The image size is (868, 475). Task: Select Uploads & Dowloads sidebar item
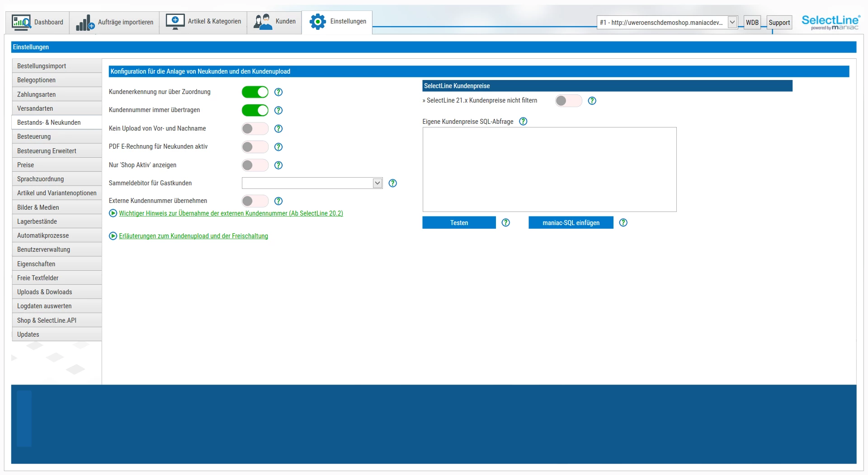click(57, 292)
